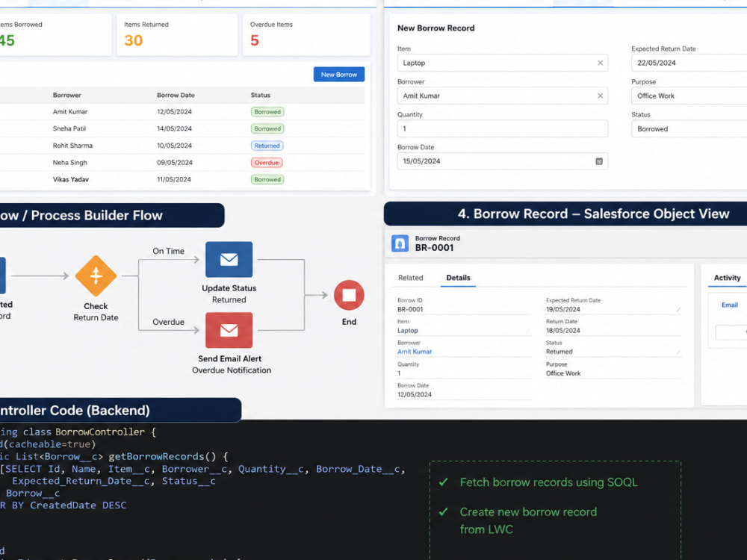The height and width of the screenshot is (560, 747).
Task: Click the 12/05/2024 date in the table
Action: coord(174,112)
